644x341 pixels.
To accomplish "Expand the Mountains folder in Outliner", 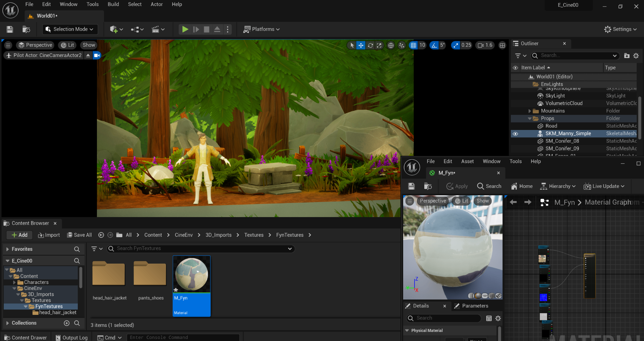I will tap(530, 111).
